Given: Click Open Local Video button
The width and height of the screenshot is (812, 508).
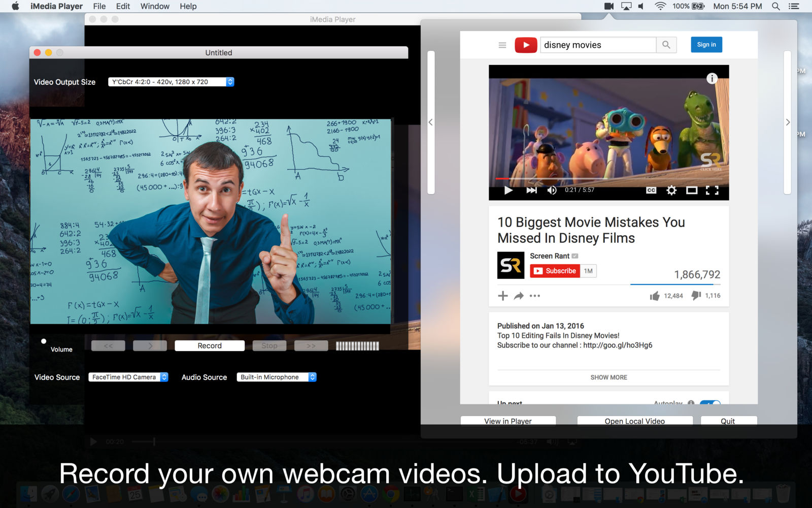Looking at the screenshot, I should tap(635, 421).
